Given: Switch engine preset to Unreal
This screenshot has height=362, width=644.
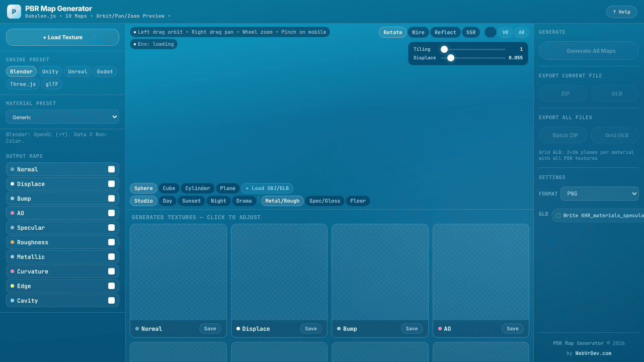Looking at the screenshot, I should [77, 71].
